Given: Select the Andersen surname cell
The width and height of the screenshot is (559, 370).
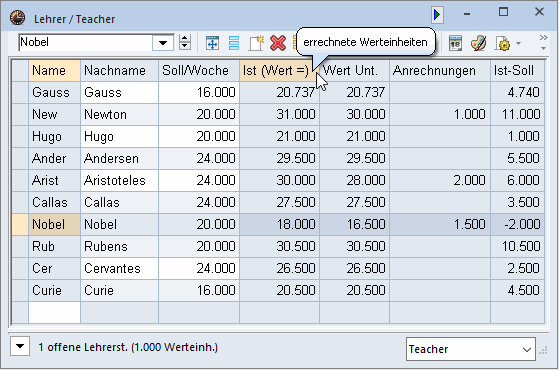Looking at the screenshot, I should (x=119, y=159).
